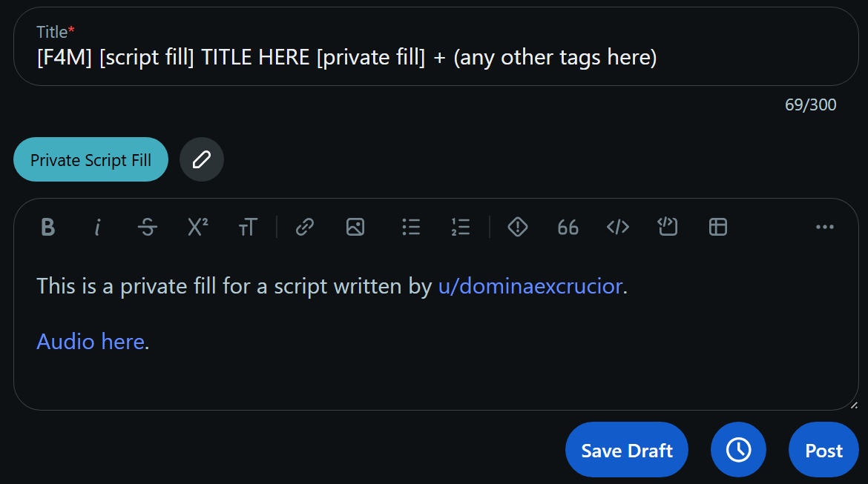Apply strikethrough formatting
This screenshot has width=868, height=484.
148,228
